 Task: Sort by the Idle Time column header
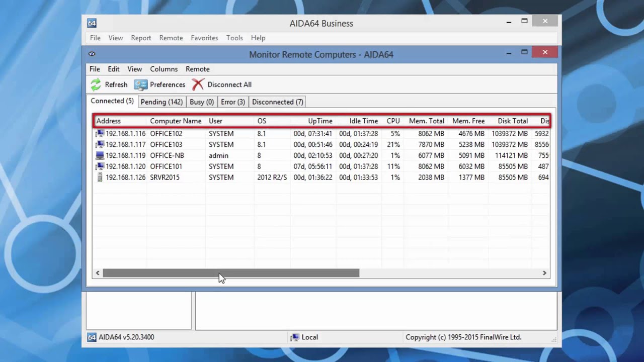(364, 121)
